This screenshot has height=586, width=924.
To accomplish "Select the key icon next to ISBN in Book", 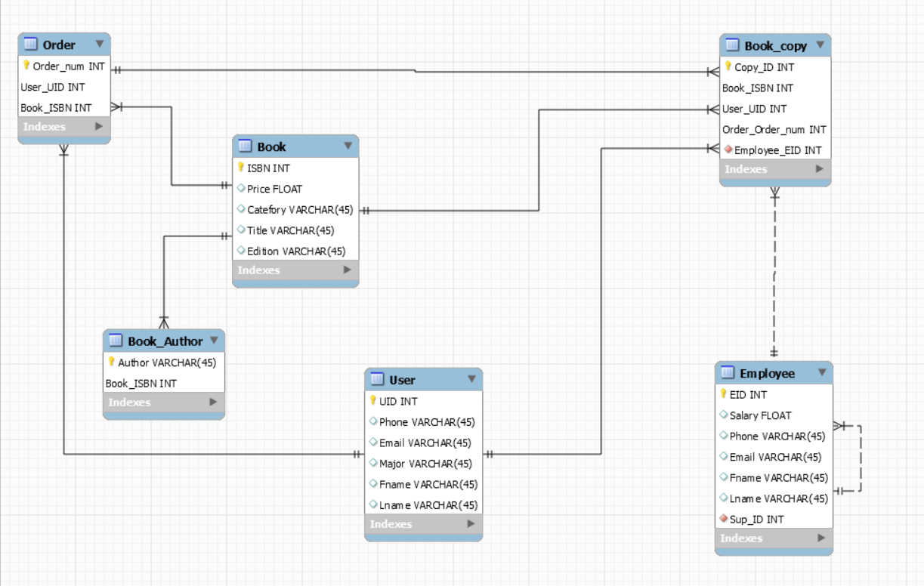I will coord(242,168).
